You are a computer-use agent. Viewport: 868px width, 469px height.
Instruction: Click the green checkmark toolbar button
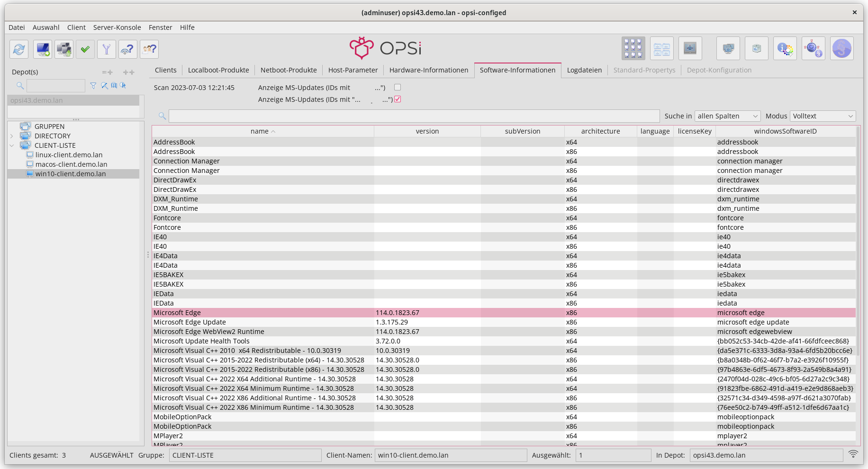coord(85,49)
